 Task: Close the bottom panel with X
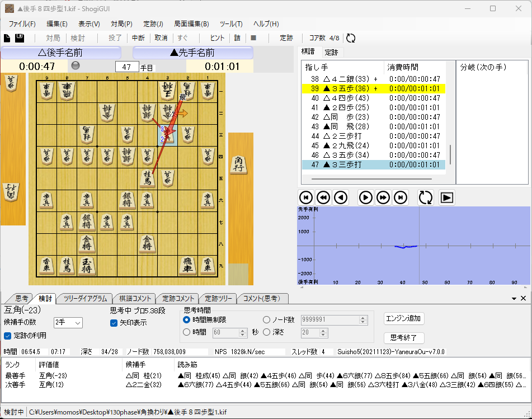[x=523, y=298]
